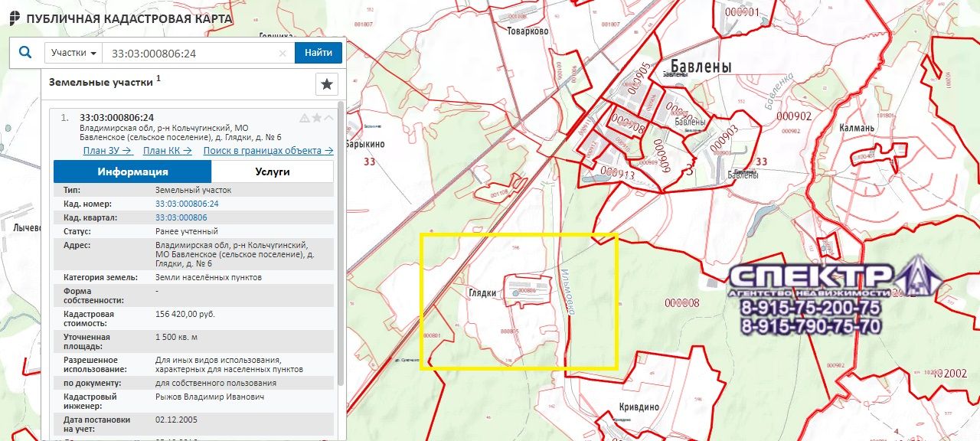
Task: Switch to the Услуги tab
Action: tap(273, 171)
